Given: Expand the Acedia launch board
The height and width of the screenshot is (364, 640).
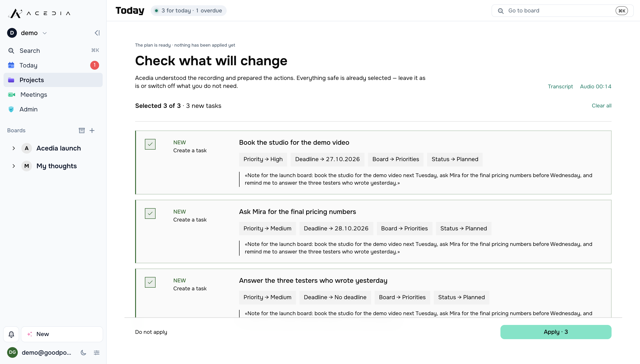Looking at the screenshot, I should click(x=14, y=148).
